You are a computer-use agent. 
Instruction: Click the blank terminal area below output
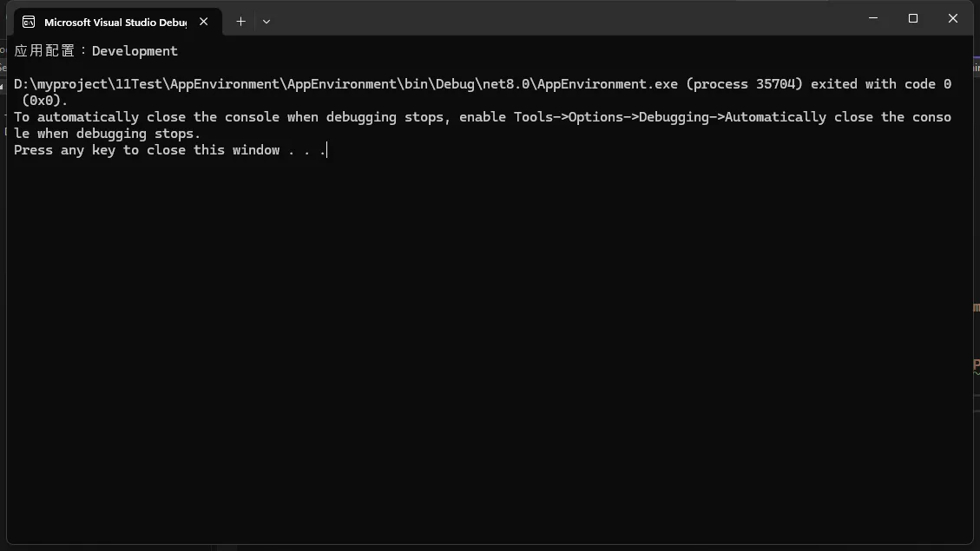tap(486, 347)
